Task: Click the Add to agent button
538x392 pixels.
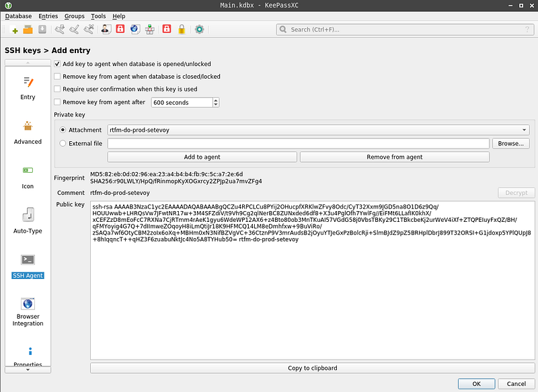Action: 202,157
